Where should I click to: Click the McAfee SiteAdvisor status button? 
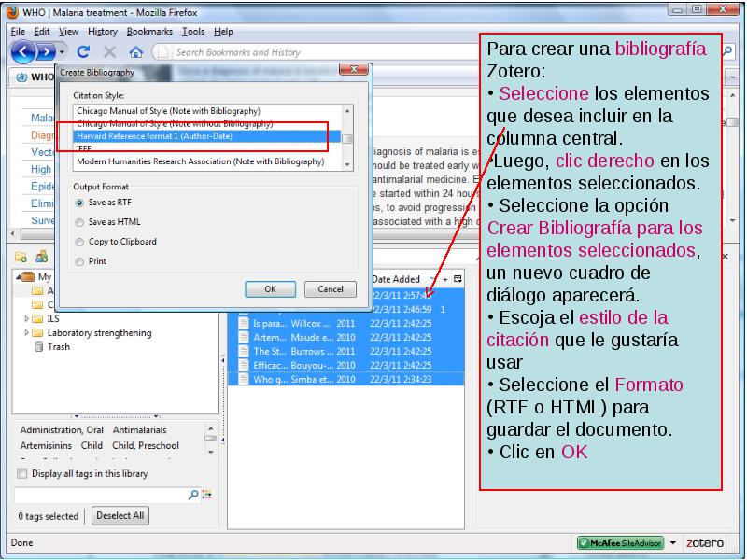pyautogui.click(x=620, y=543)
